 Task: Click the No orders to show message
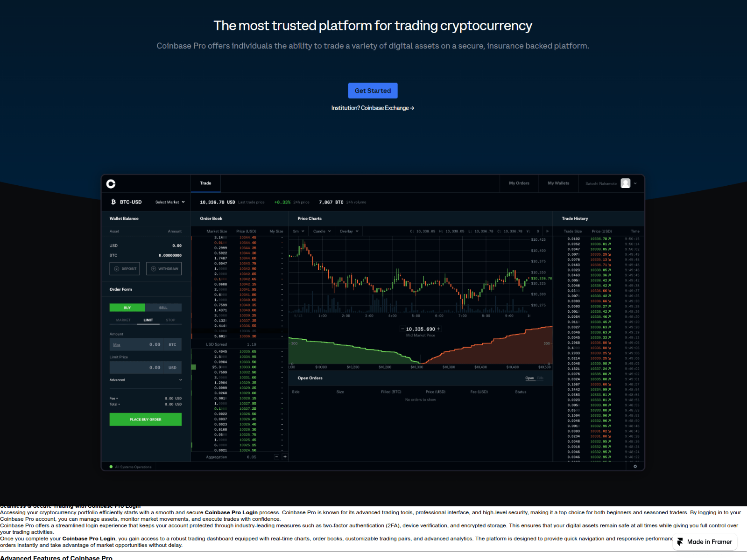pos(421,400)
